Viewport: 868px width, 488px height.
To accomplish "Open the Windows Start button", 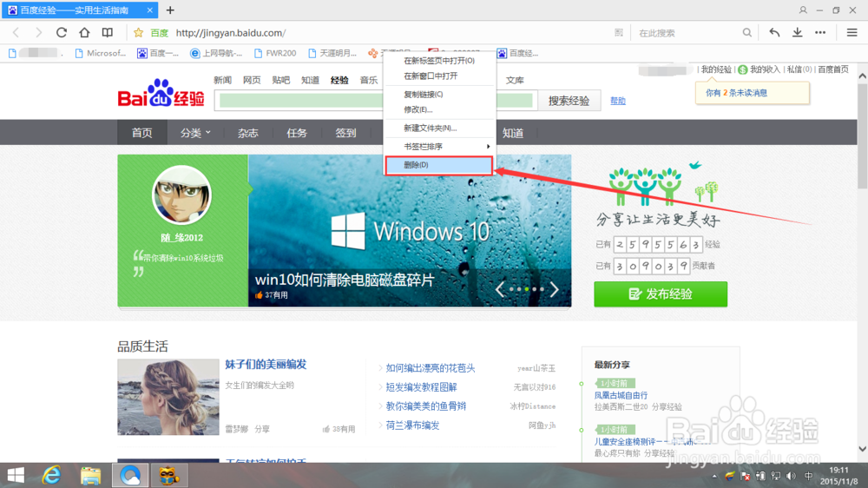I will [x=16, y=475].
